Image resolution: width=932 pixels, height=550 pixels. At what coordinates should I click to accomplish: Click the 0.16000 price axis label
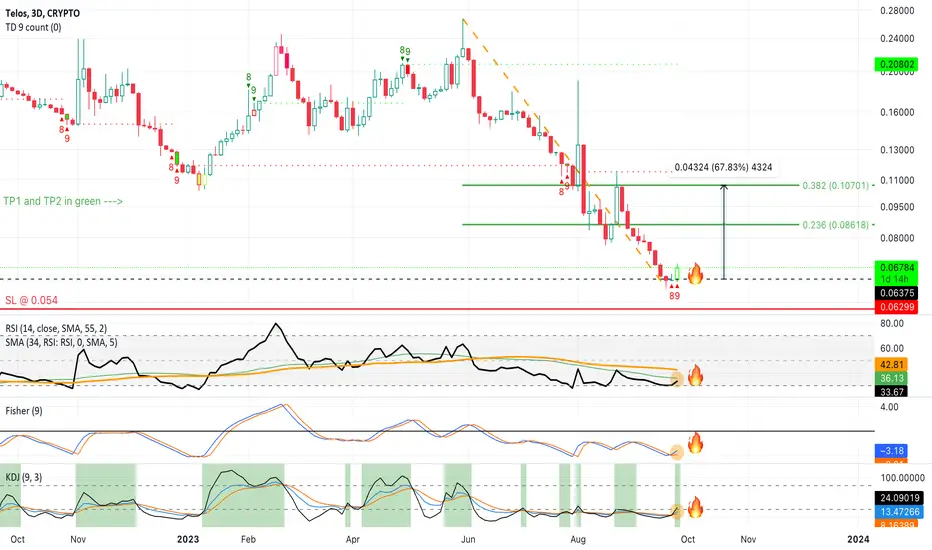(897, 112)
